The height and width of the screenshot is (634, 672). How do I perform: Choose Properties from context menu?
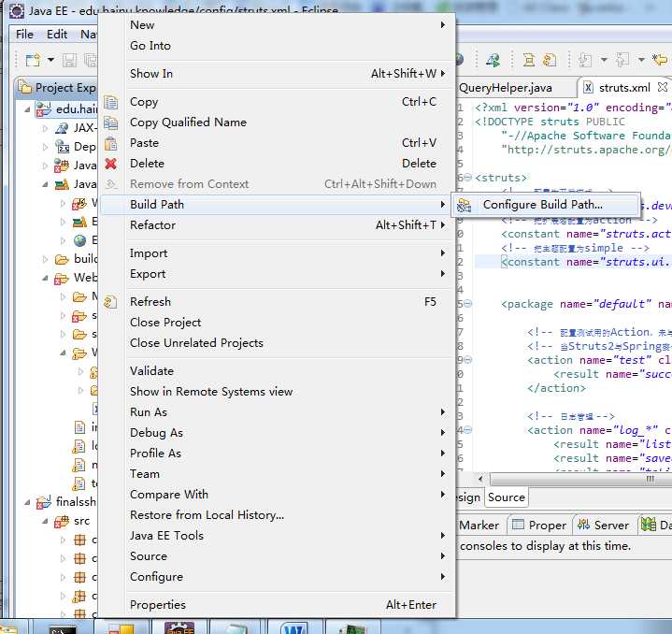[277, 605]
